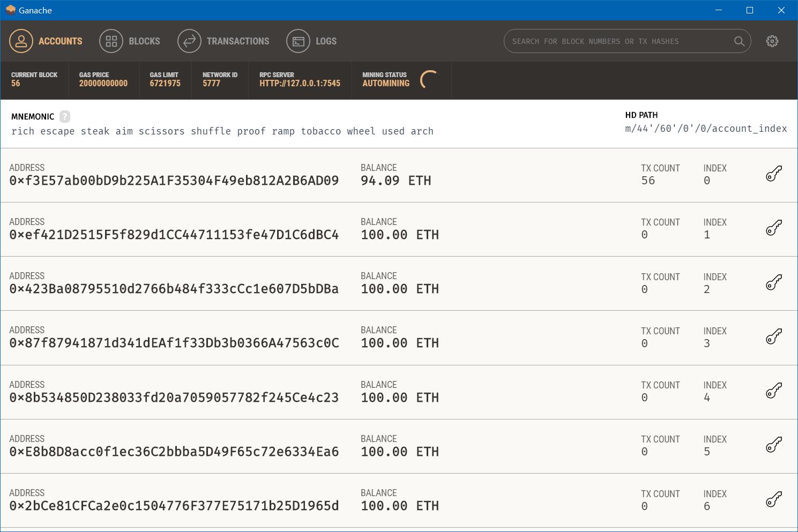Select address 0x8b534850D238033fd20a7059057782f245Ce4c23
This screenshot has height=532, width=798.
point(174,398)
